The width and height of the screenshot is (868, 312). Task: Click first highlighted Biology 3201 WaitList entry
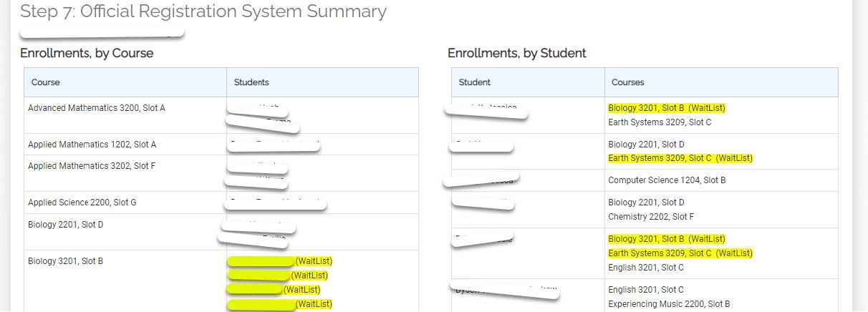[667, 108]
